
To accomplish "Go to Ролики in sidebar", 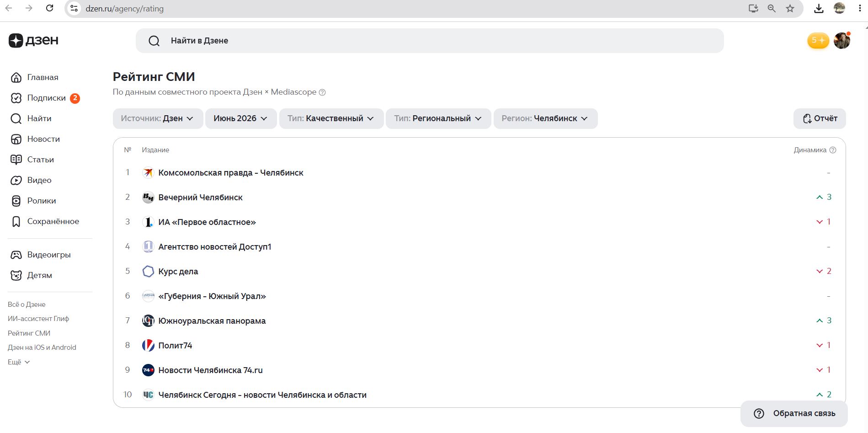I will pyautogui.click(x=42, y=201).
